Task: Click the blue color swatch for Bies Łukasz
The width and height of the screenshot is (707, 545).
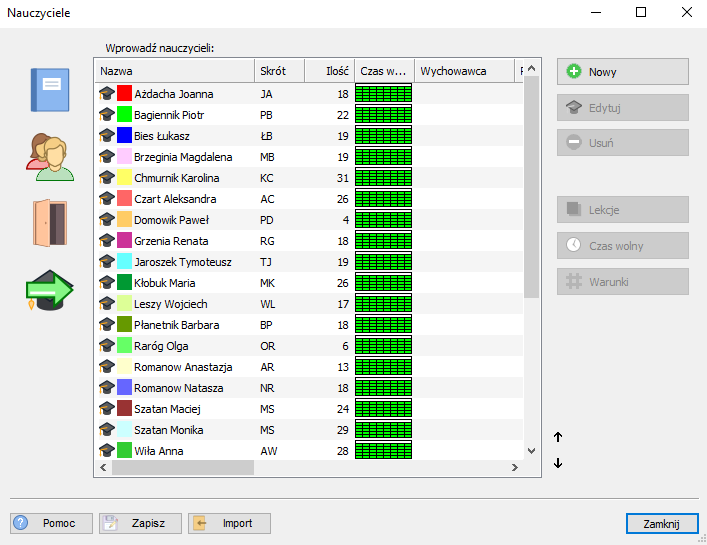Action: pos(125,136)
